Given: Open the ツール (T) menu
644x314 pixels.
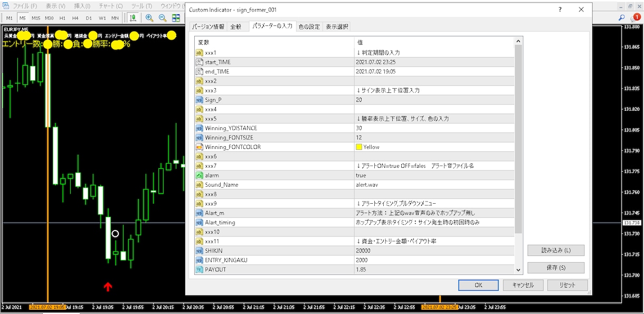Looking at the screenshot, I should coord(141,6).
